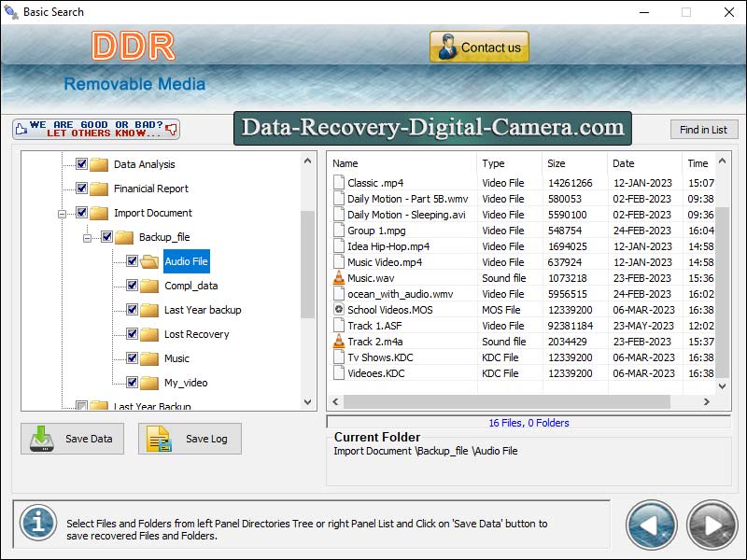Uncheck the Audio File checkbox
The height and width of the screenshot is (560, 747).
132,260
